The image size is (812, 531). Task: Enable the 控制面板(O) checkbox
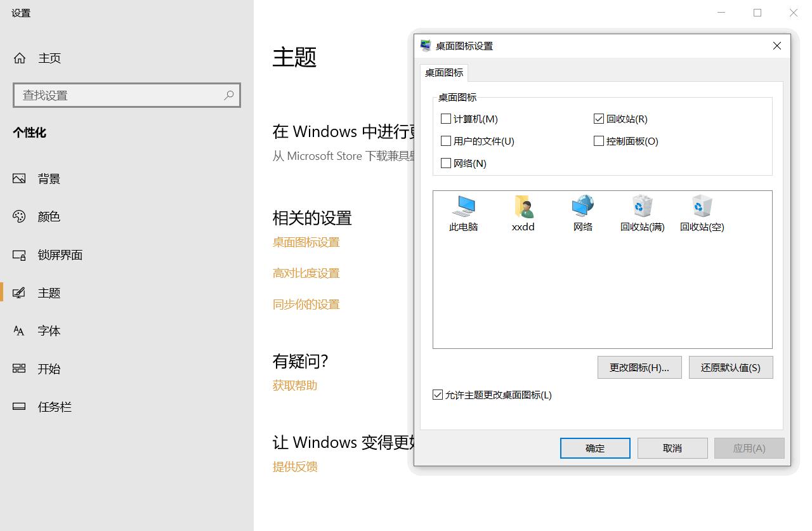point(598,141)
